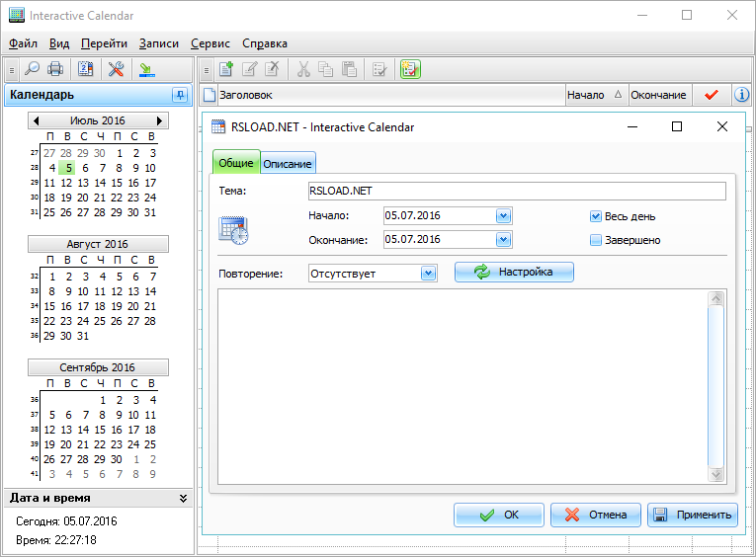Sort by the Начало column
The image size is (756, 557).
coord(597,95)
